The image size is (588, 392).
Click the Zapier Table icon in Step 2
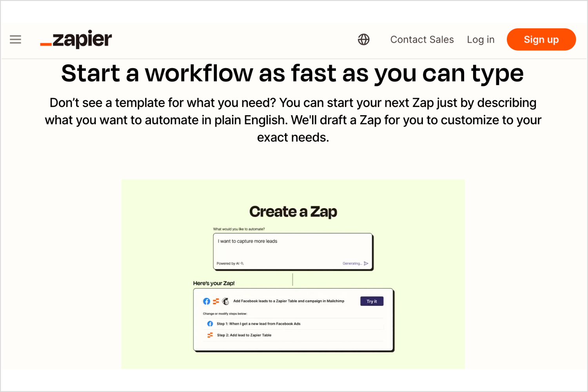[x=210, y=335]
